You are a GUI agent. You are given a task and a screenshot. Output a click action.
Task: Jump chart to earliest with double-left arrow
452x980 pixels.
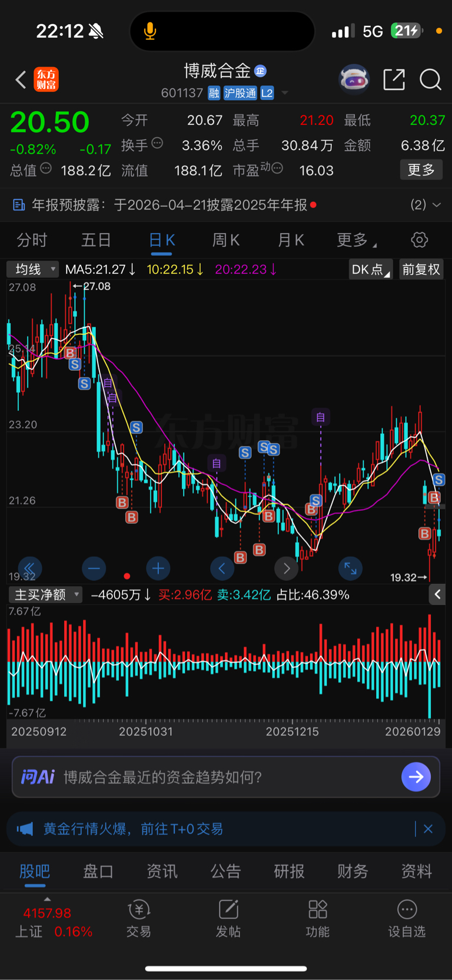[x=29, y=568]
